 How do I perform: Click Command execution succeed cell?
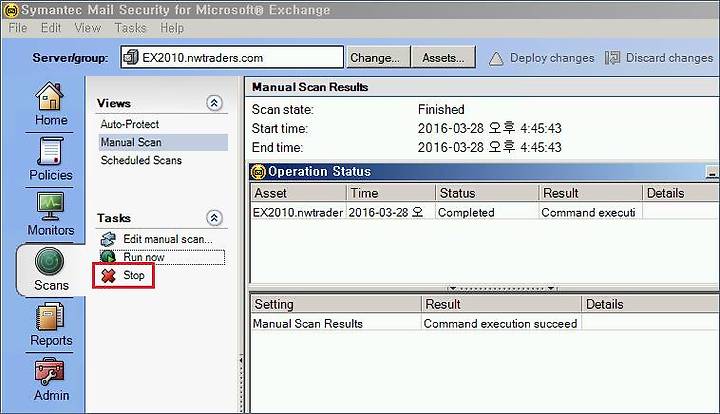pos(501,324)
